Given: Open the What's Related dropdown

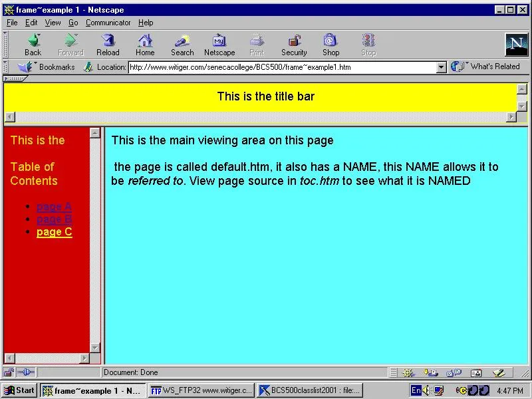Looking at the screenshot, I should (x=487, y=66).
